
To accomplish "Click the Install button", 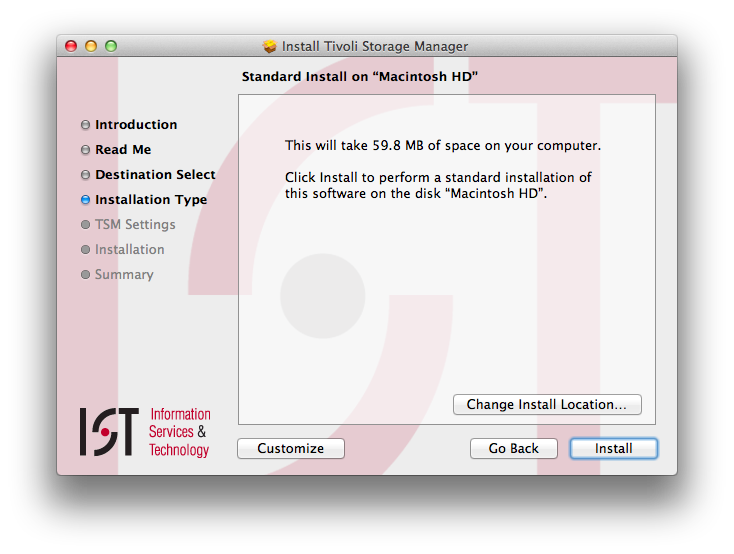I will (613, 448).
